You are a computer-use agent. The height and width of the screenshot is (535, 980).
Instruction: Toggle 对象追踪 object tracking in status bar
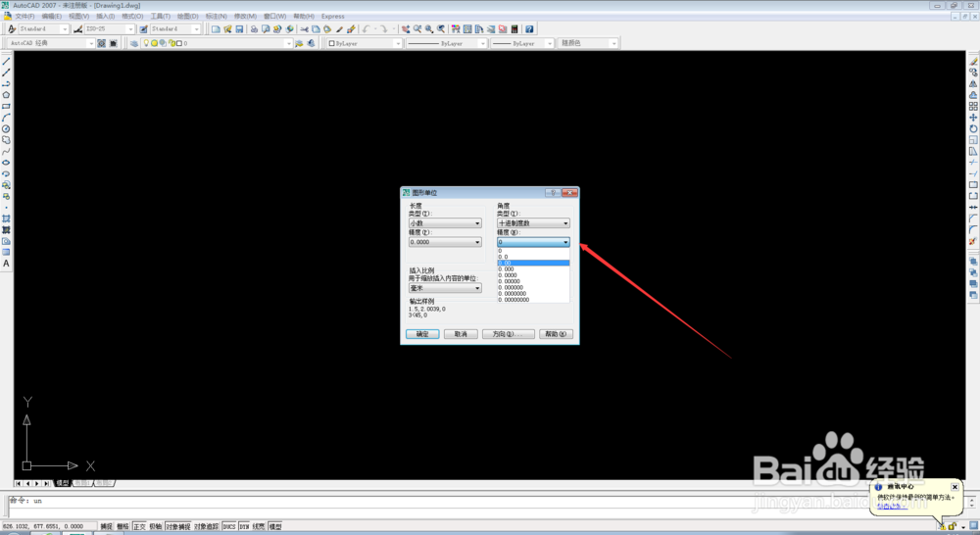206,526
